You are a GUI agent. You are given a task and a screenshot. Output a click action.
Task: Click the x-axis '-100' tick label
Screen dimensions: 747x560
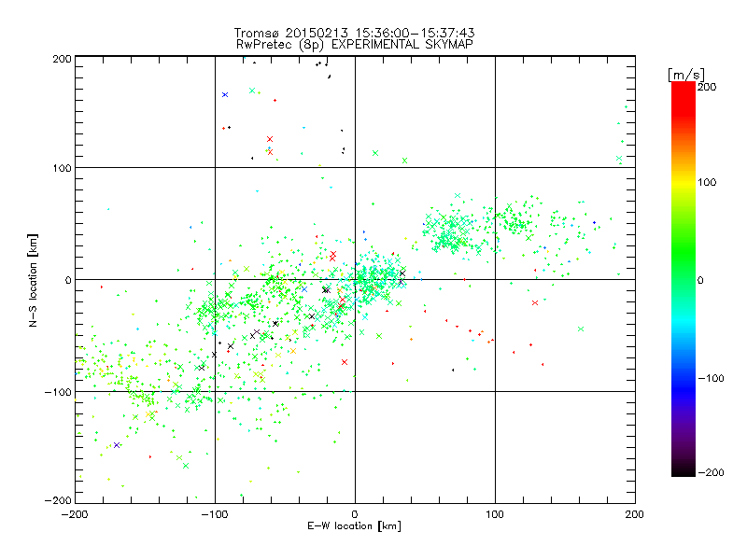click(x=215, y=514)
